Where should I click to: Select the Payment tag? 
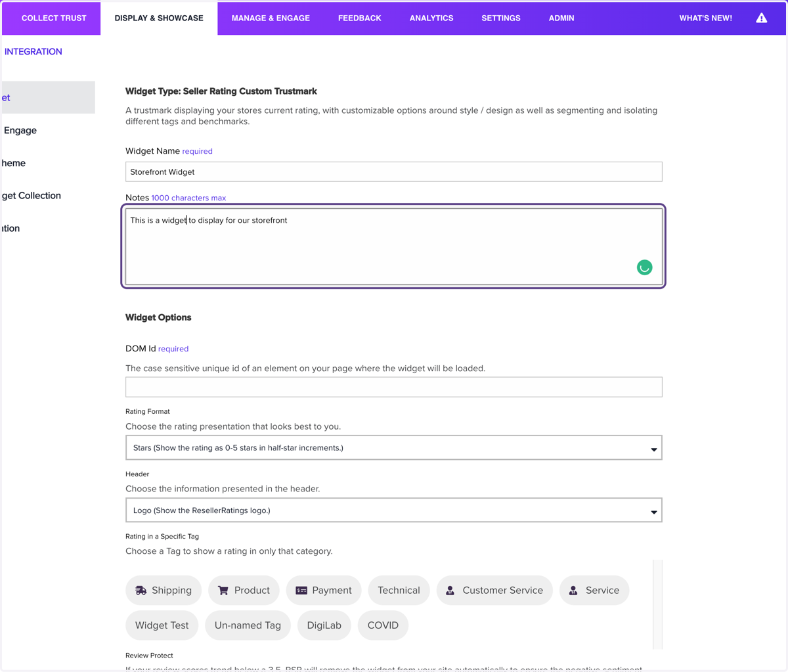[324, 590]
